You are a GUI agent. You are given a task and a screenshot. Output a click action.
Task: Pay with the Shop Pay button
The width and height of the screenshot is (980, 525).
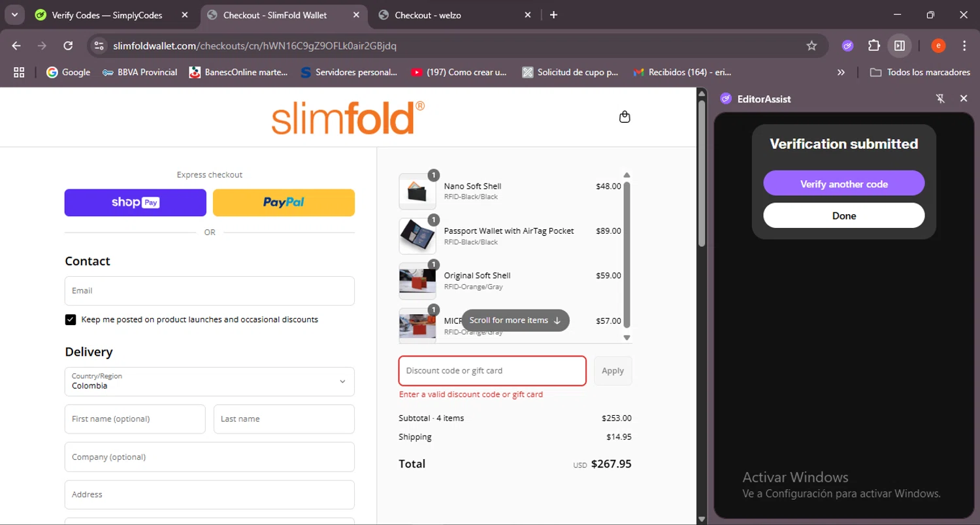point(135,202)
